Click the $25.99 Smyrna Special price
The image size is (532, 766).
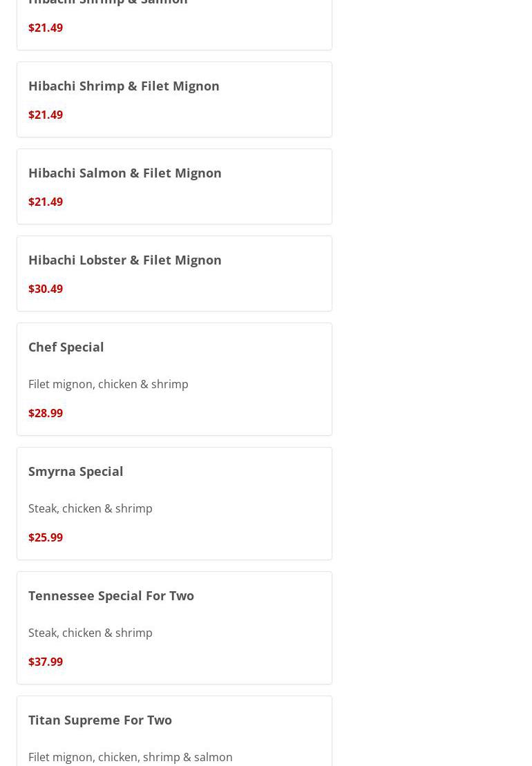coord(46,537)
